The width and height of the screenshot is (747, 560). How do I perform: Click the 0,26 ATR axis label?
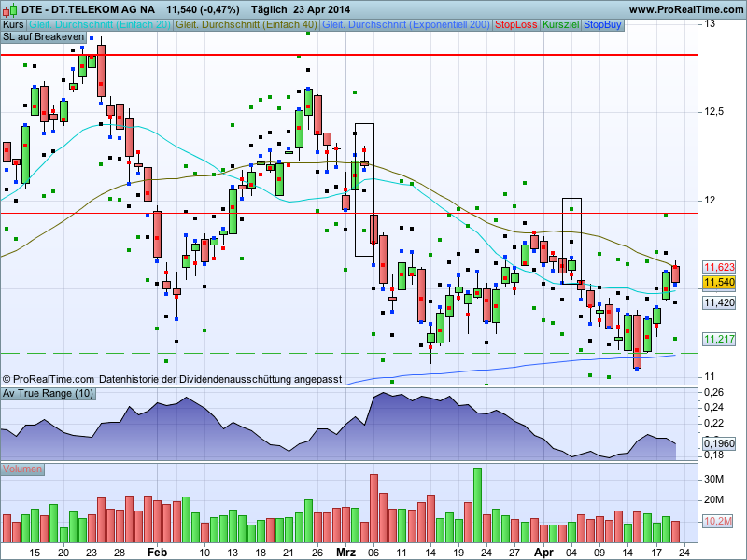point(713,392)
